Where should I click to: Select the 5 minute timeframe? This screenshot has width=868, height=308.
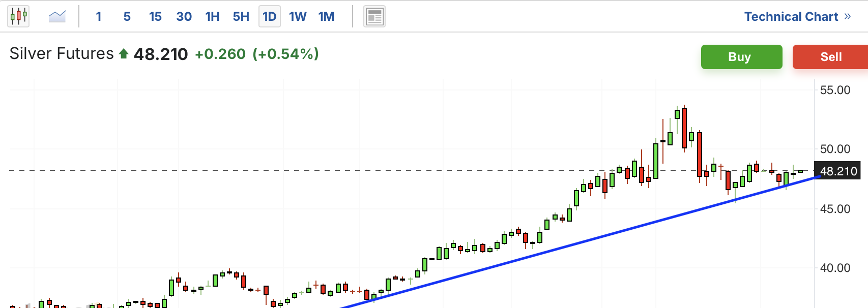[127, 17]
